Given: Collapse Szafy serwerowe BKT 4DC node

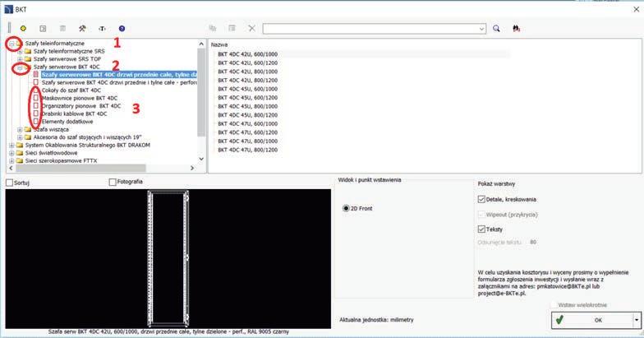Looking at the screenshot, I should (20, 67).
